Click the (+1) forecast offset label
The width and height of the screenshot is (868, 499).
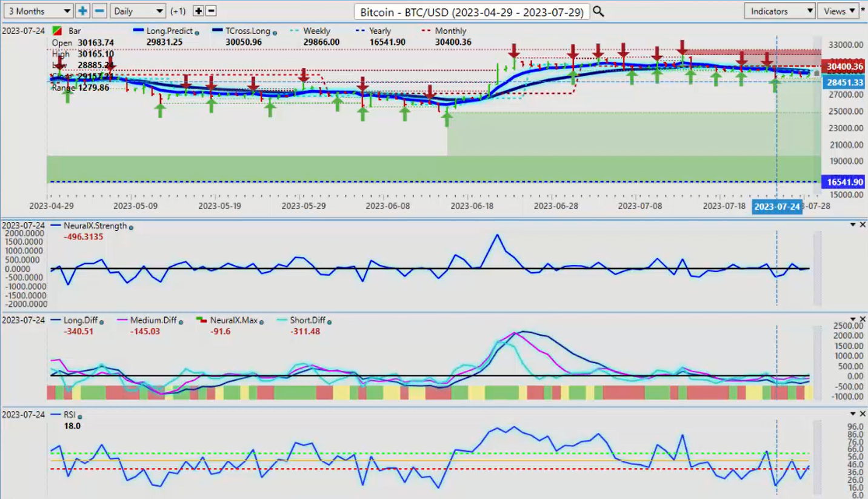[178, 11]
